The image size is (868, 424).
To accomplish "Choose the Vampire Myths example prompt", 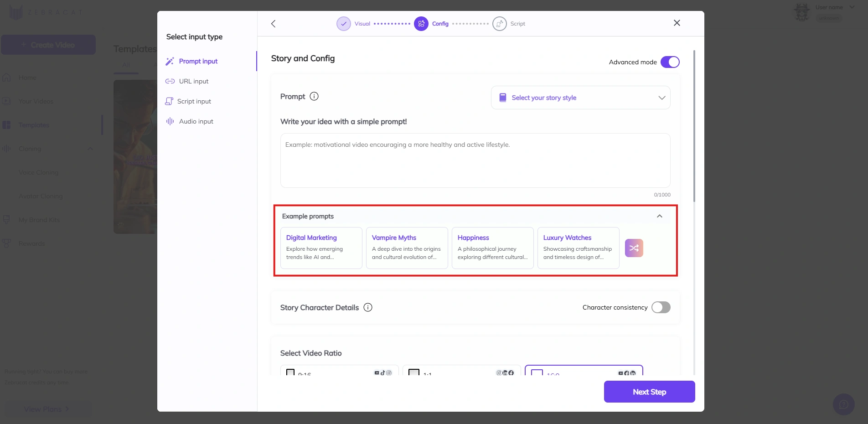I will [x=407, y=248].
